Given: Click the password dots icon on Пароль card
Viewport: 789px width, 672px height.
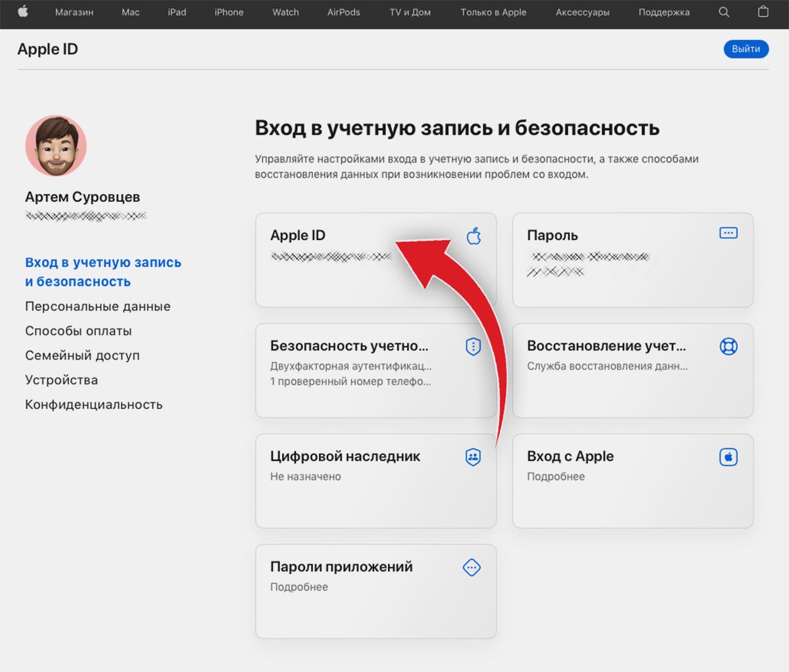Looking at the screenshot, I should (729, 233).
